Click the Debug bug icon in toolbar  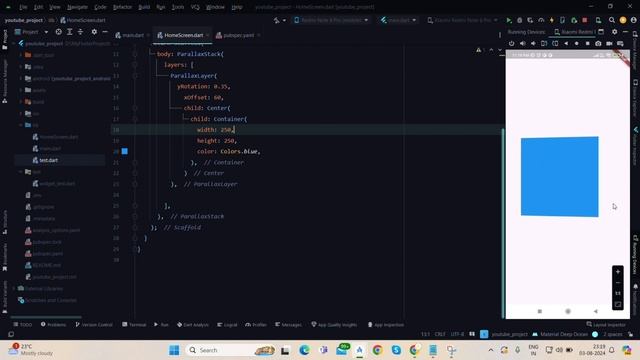[x=519, y=20]
